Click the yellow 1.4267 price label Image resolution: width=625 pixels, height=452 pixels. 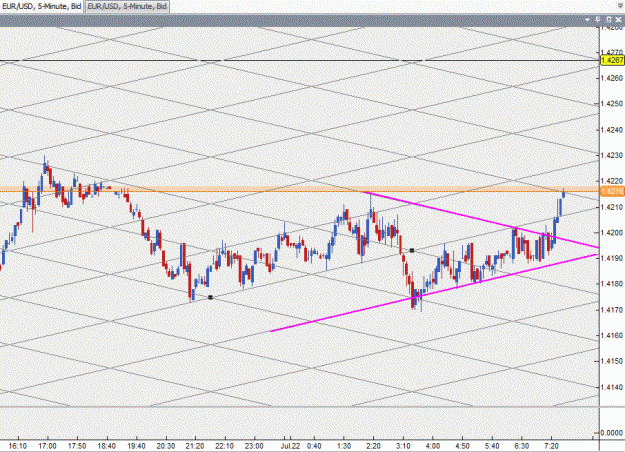tap(612, 60)
